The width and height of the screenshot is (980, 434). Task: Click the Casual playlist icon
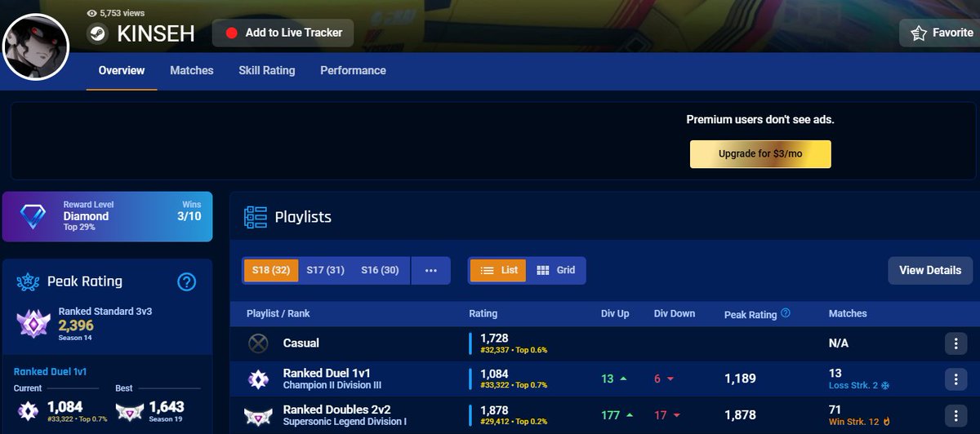[258, 343]
